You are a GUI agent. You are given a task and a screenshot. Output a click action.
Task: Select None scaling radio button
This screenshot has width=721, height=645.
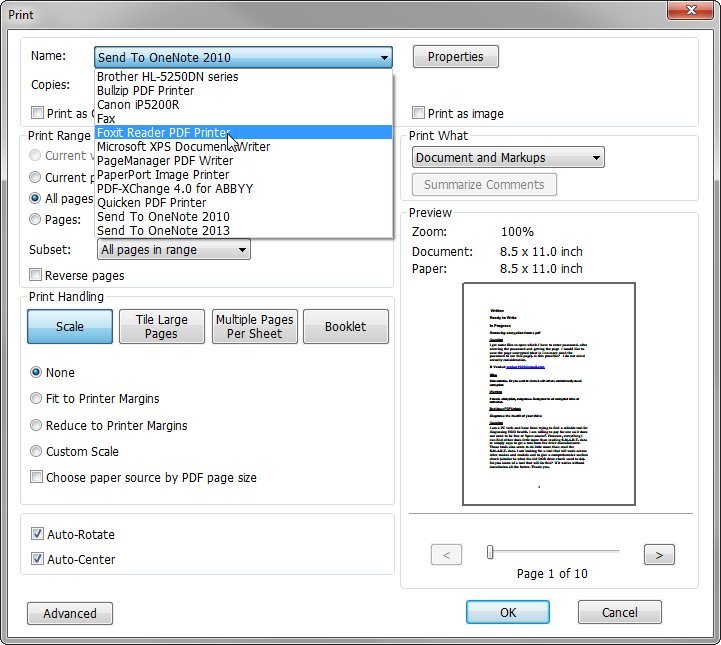[x=36, y=372]
